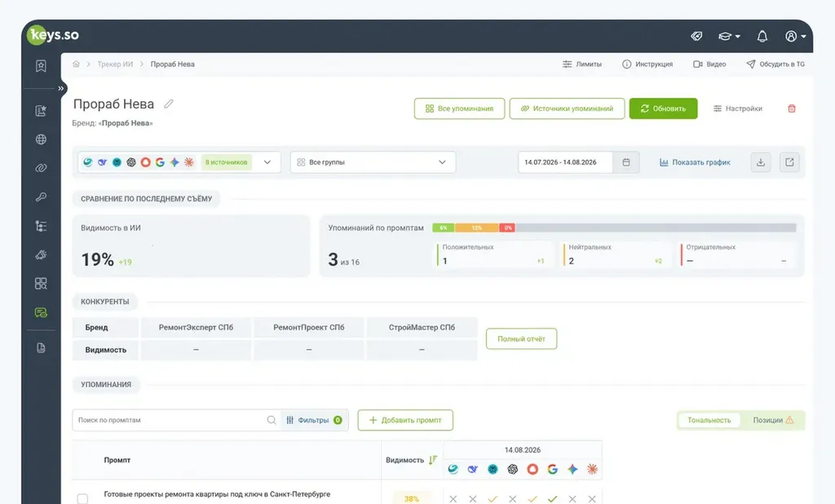This screenshot has width=835, height=504.
Task: Download report with download icon
Action: click(x=761, y=162)
